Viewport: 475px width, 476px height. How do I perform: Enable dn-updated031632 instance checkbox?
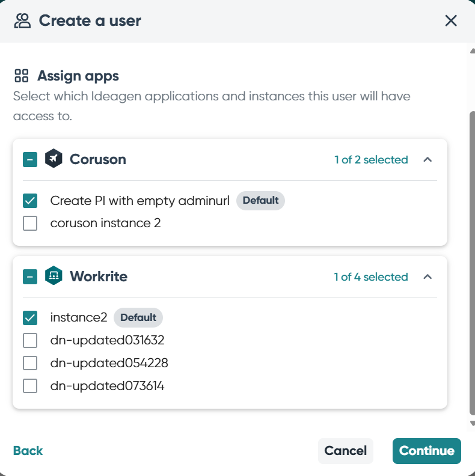tap(30, 341)
